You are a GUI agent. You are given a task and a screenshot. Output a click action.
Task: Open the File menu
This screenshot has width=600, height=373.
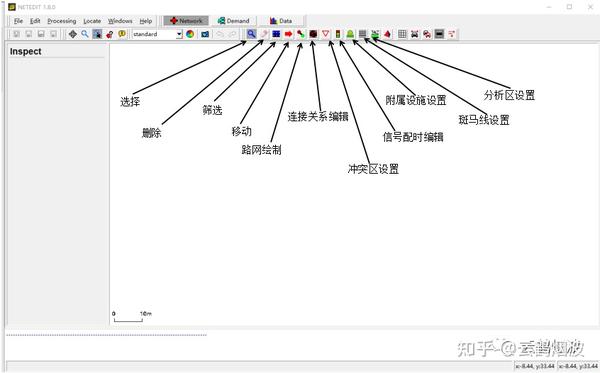(x=18, y=21)
